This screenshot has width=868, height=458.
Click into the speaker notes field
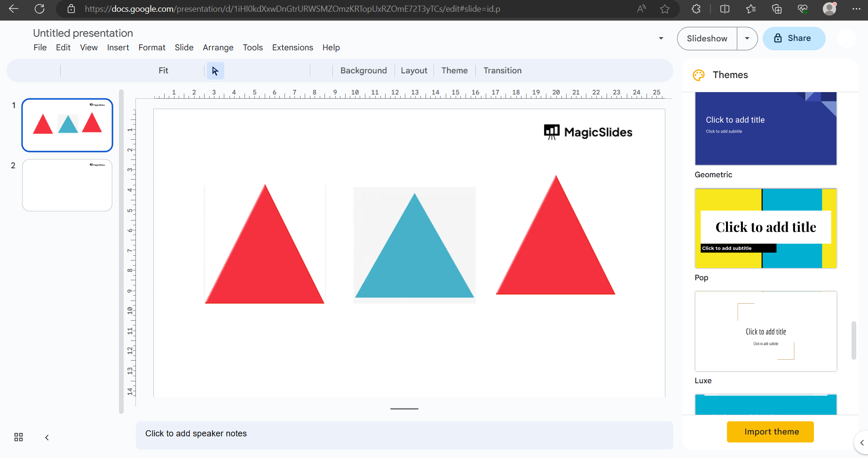coord(404,435)
